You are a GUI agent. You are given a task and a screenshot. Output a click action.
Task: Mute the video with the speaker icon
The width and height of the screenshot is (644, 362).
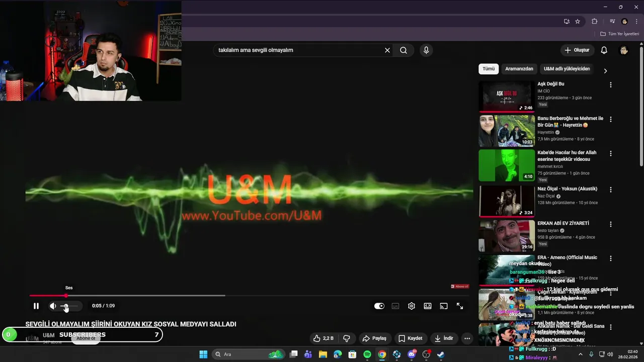53,306
